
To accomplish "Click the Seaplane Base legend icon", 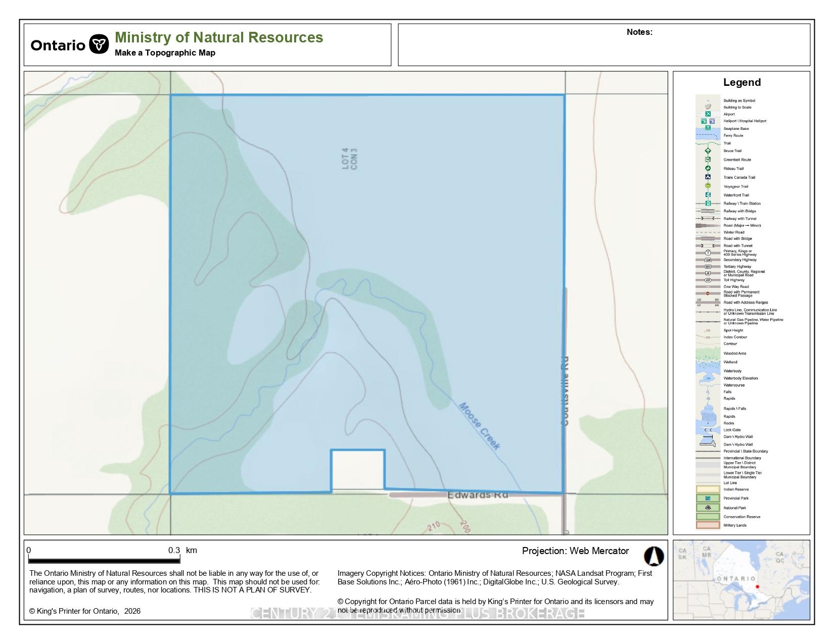I will (708, 128).
